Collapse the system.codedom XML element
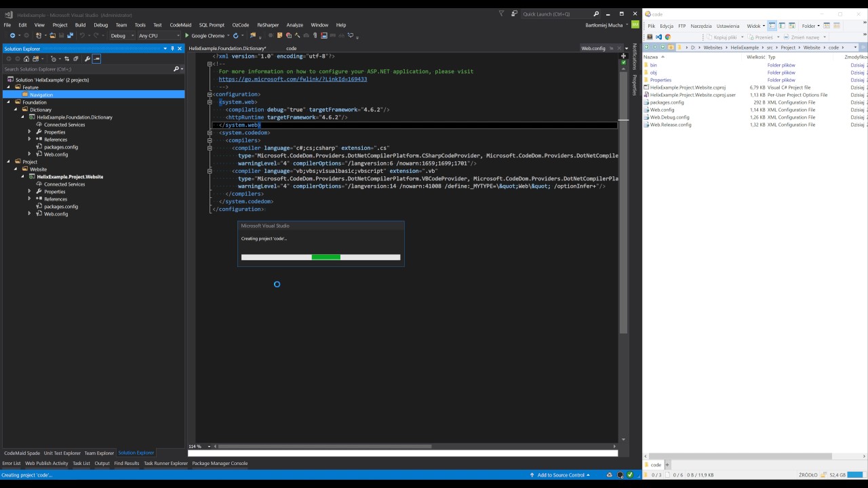Screen dimensions: 868x488 (210, 133)
